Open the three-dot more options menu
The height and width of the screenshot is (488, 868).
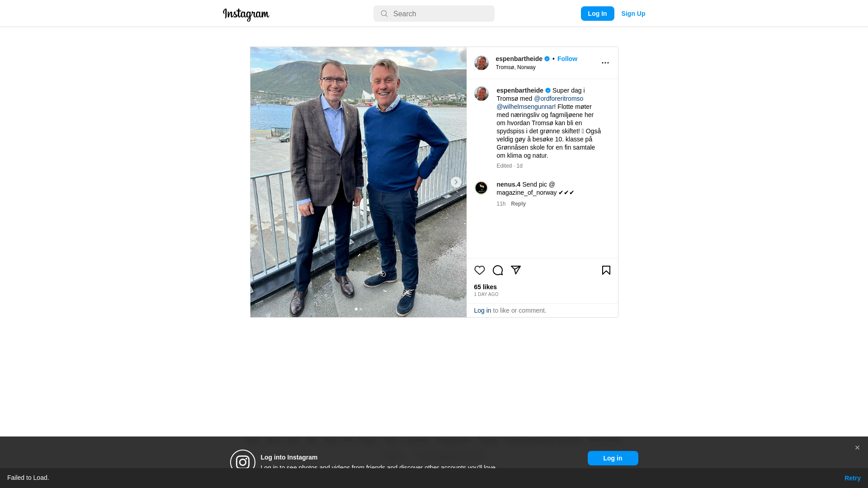pos(605,63)
